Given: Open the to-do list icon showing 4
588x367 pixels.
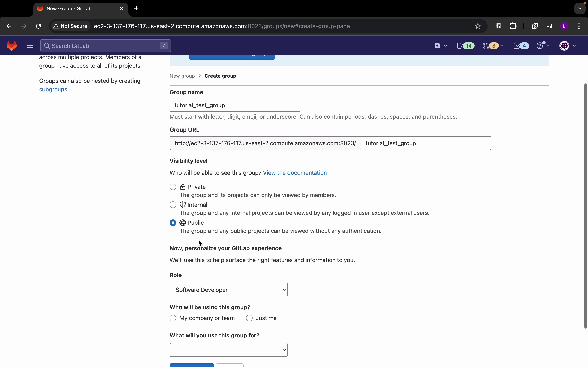Looking at the screenshot, I should pos(521,46).
